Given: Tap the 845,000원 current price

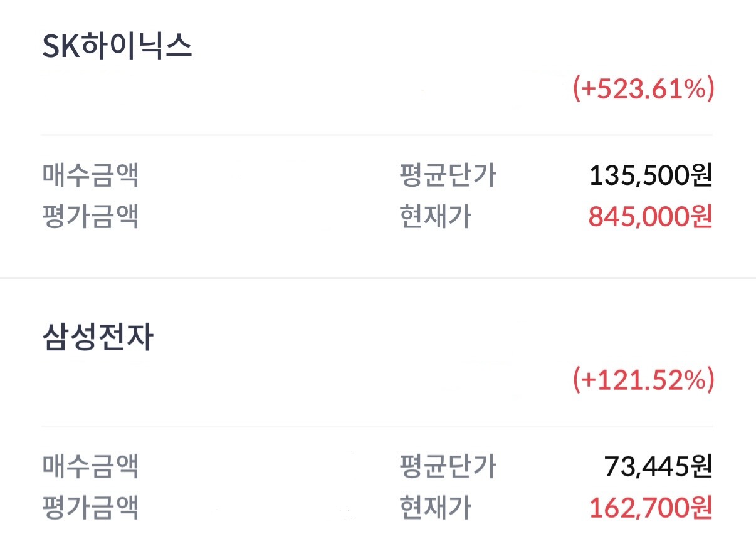Looking at the screenshot, I should (650, 217).
